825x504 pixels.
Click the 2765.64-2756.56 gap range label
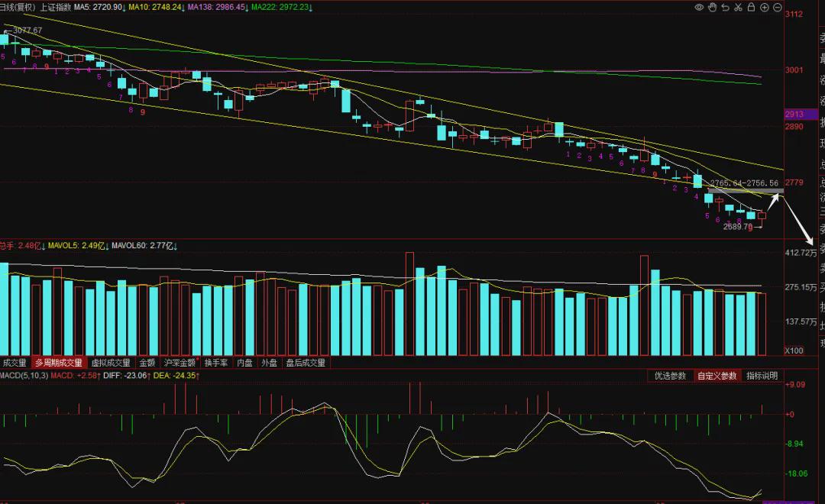coord(744,183)
